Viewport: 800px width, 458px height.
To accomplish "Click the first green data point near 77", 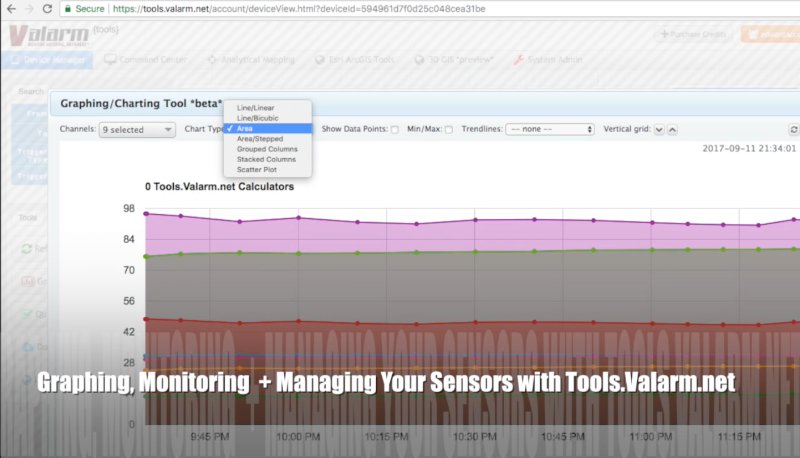I will click(x=146, y=257).
